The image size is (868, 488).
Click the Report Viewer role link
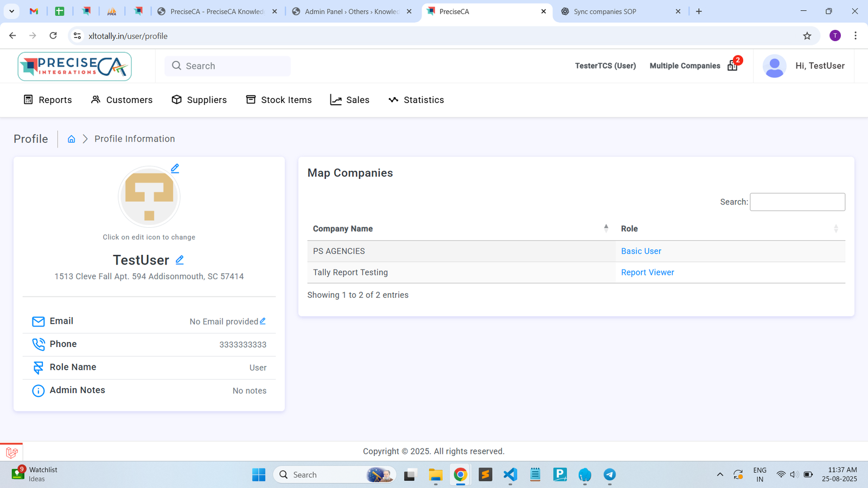[647, 272]
